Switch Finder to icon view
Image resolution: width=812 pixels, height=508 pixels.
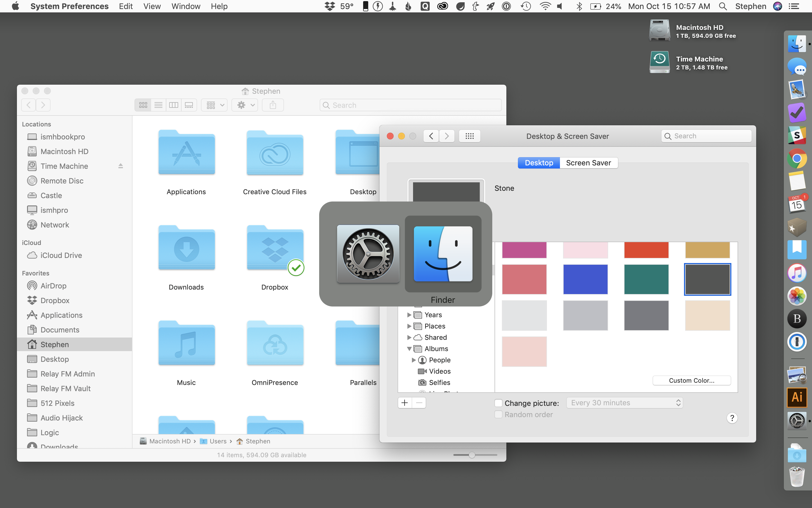(143, 105)
